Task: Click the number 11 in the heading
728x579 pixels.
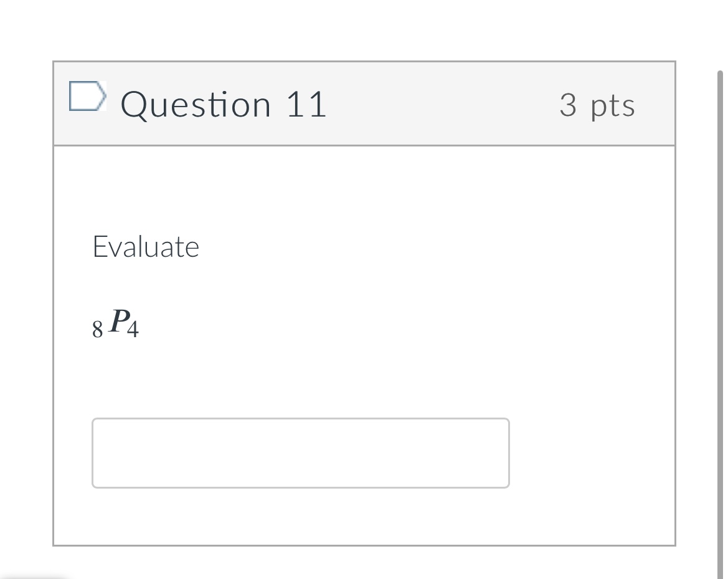Action: (306, 104)
